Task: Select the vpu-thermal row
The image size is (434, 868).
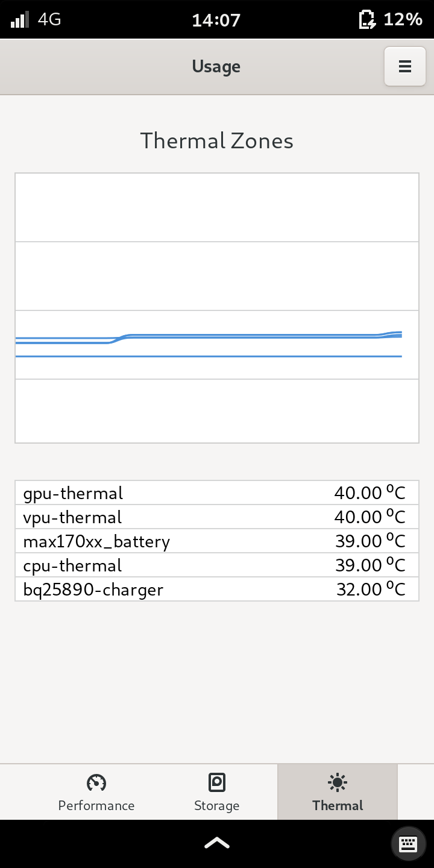Action: click(x=217, y=517)
